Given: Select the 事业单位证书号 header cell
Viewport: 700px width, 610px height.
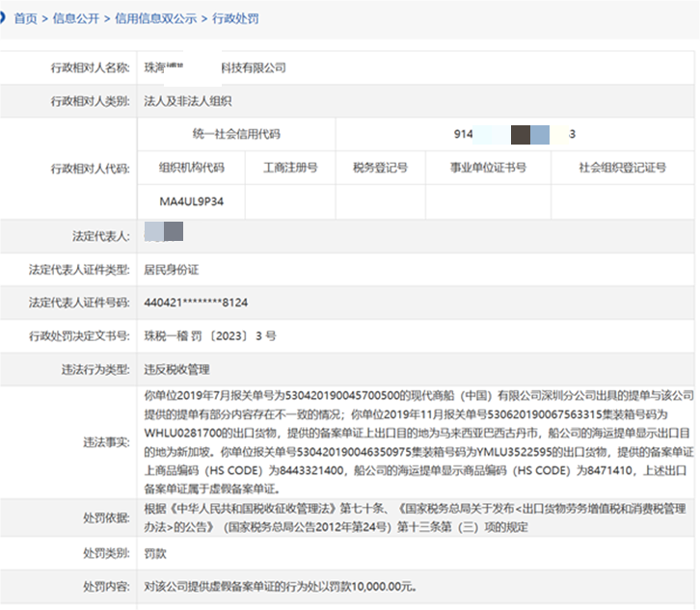Looking at the screenshot, I should click(488, 168).
